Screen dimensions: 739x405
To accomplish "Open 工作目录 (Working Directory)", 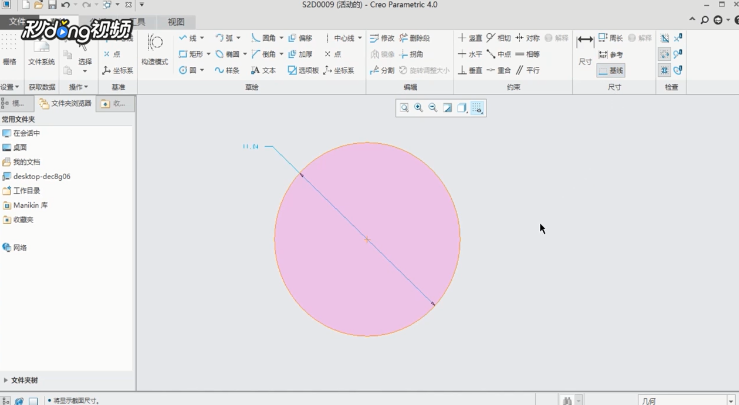I will (x=21, y=190).
